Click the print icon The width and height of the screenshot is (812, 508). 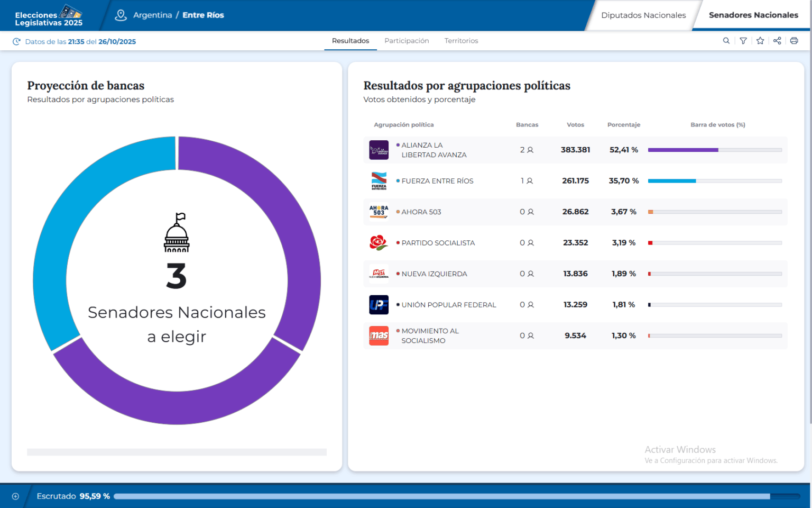click(x=794, y=41)
